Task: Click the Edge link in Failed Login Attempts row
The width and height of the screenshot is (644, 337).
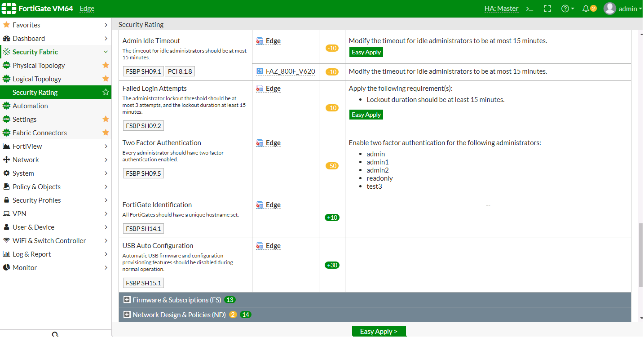Action: click(x=273, y=89)
